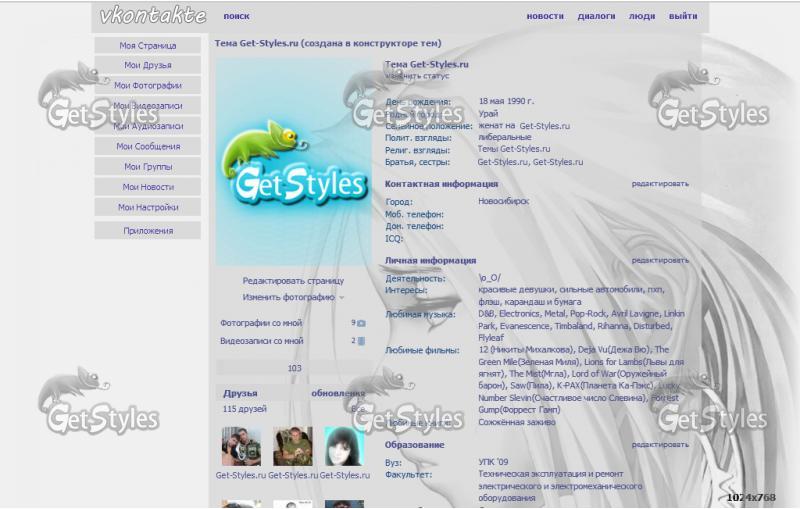Image resolution: width=800 pixels, height=509 pixels.
Task: Click редактировать next to Образование
Action: coord(660,445)
